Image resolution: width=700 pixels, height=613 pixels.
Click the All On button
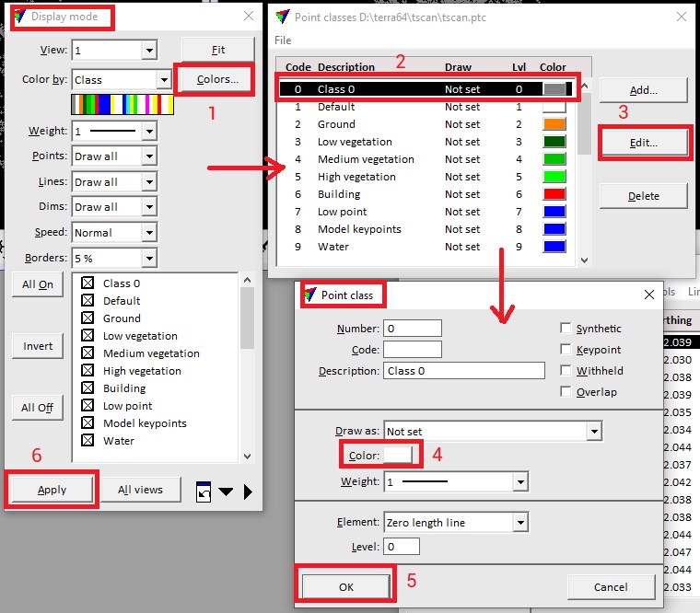pyautogui.click(x=38, y=284)
